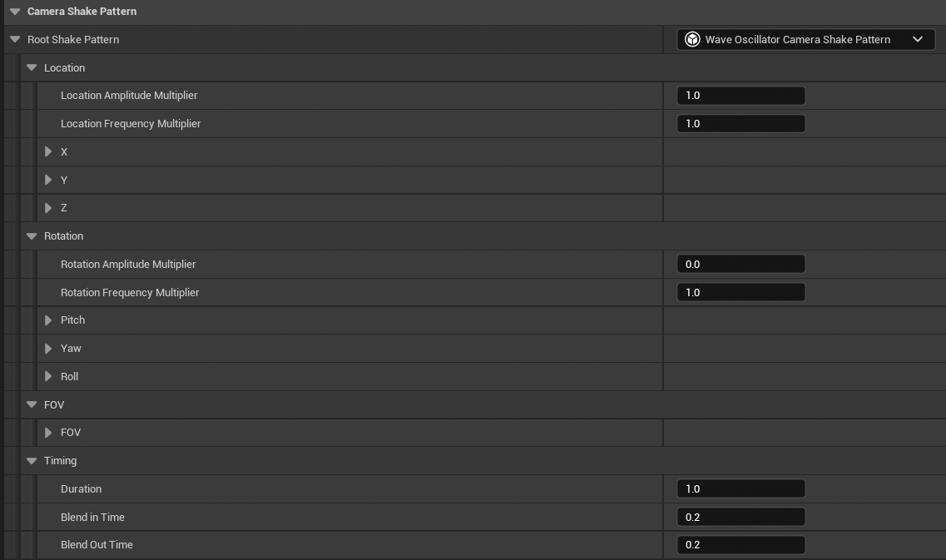The image size is (946, 560).
Task: Expand the Z location oscillator
Action: coord(48,208)
